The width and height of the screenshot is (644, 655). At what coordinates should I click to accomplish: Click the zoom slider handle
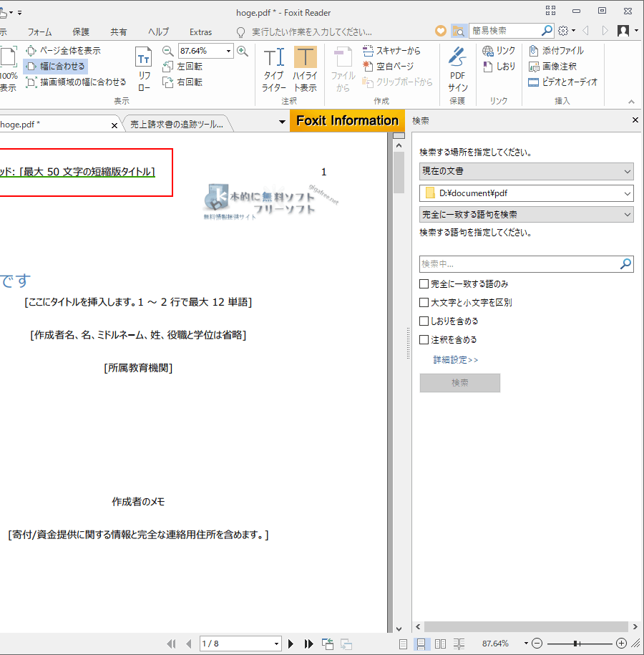point(575,644)
